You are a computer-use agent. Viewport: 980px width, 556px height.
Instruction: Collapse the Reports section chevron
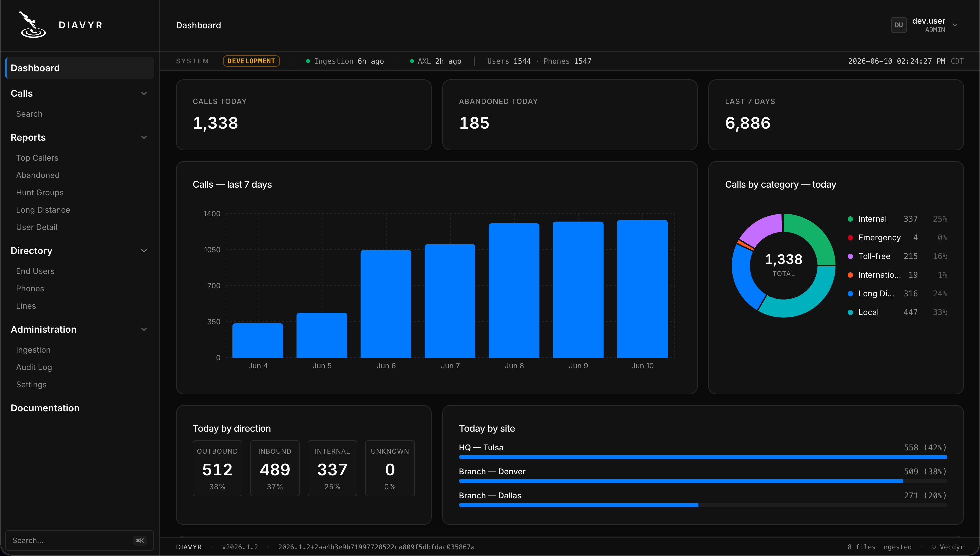pos(144,137)
